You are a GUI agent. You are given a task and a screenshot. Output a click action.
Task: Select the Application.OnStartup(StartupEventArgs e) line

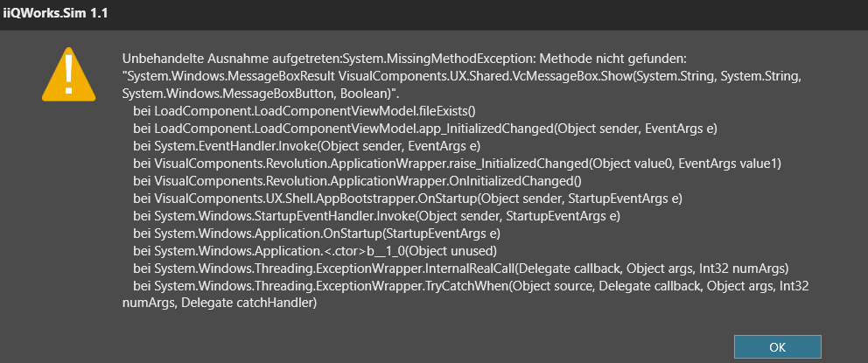[x=317, y=234]
